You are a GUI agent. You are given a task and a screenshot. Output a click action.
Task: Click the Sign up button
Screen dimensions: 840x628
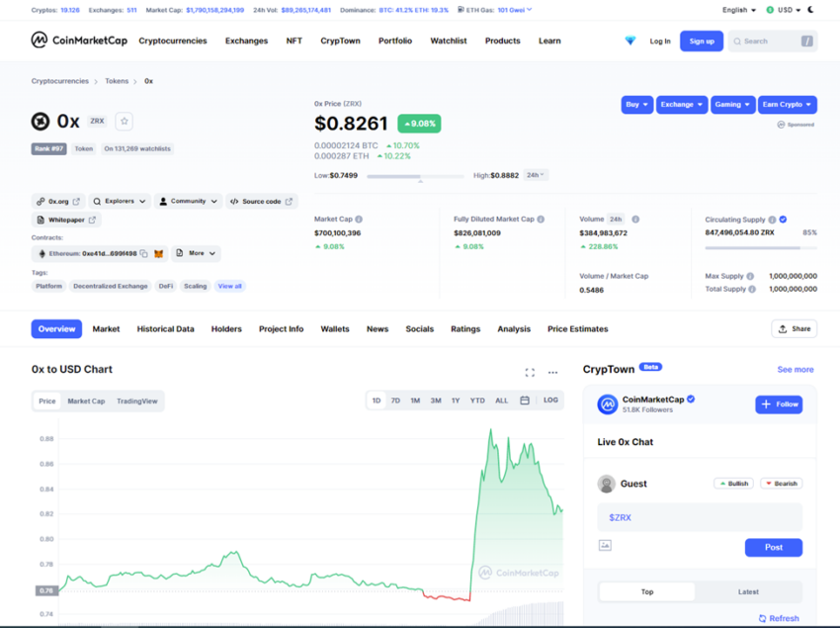702,42
